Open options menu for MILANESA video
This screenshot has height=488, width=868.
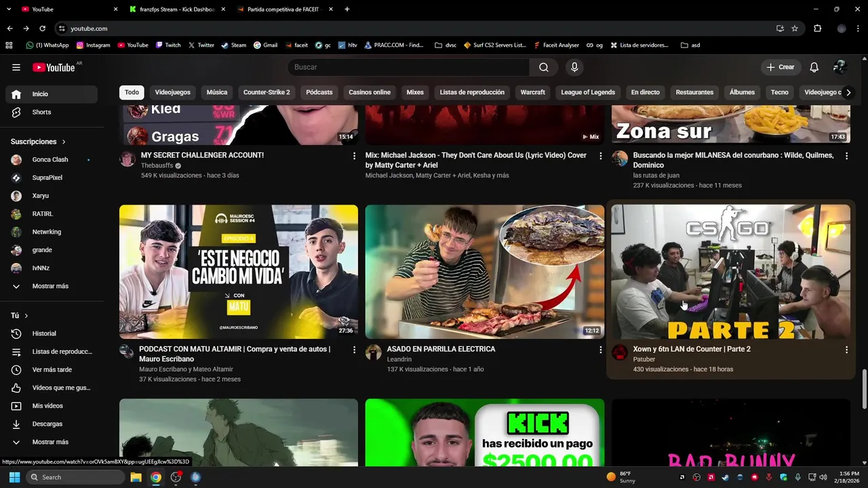846,156
